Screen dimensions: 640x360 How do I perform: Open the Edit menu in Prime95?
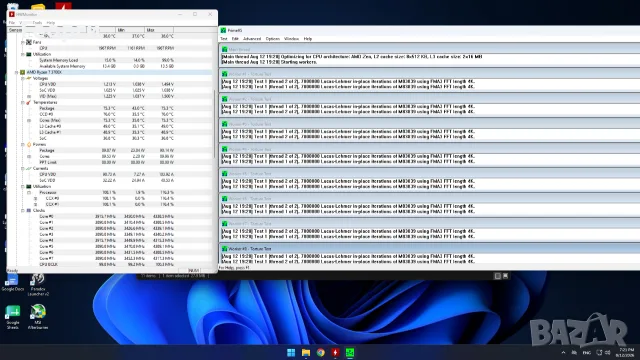[235, 39]
